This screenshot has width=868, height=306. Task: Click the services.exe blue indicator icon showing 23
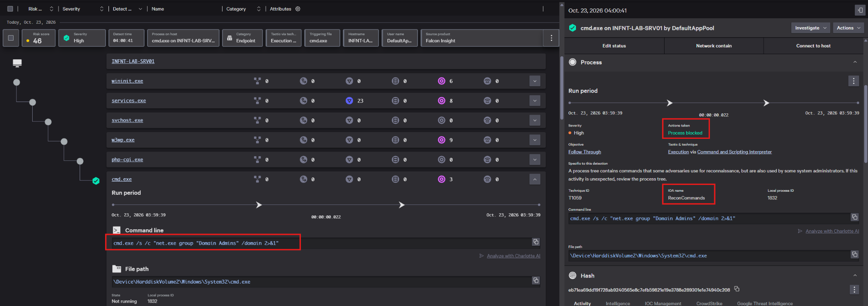click(349, 101)
